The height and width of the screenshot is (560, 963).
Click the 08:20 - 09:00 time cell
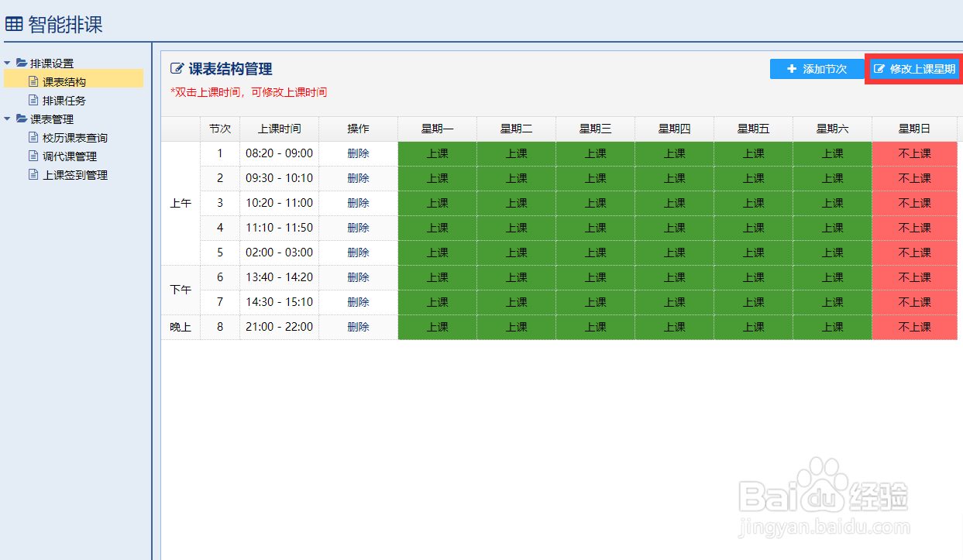[x=280, y=153]
